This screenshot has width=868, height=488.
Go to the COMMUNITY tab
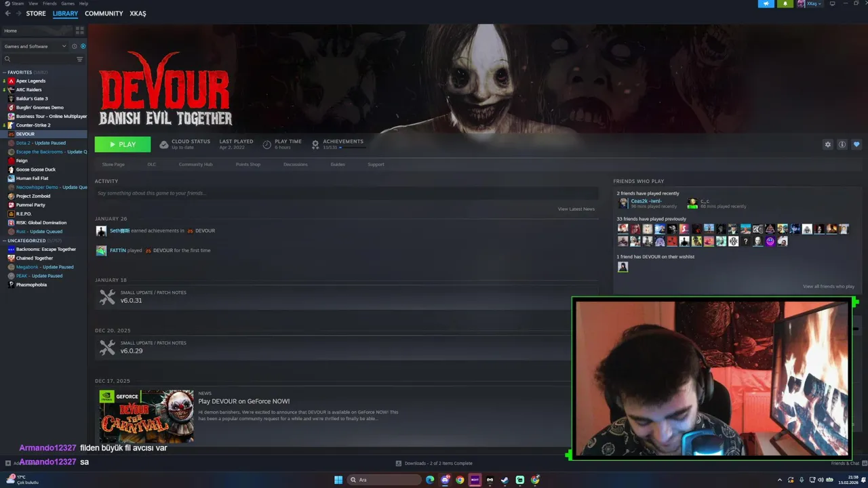point(104,14)
